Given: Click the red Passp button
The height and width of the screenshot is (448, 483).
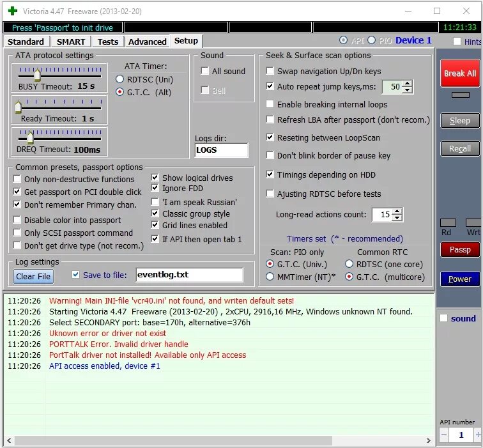Looking at the screenshot, I should [x=460, y=249].
